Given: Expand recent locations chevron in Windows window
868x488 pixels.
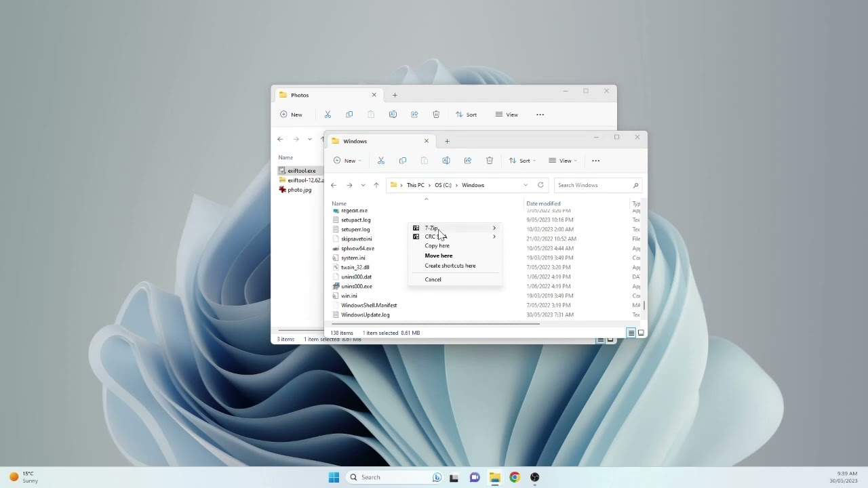Looking at the screenshot, I should [363, 185].
